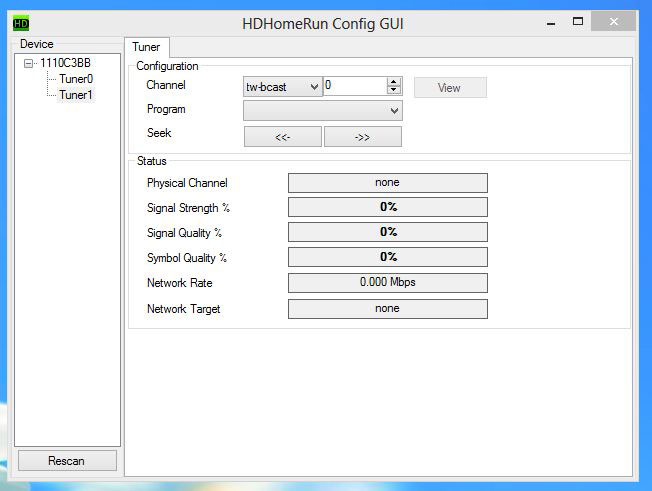Image resolution: width=652 pixels, height=491 pixels.
Task: Select Tuner0 in the device tree
Action: [76, 79]
